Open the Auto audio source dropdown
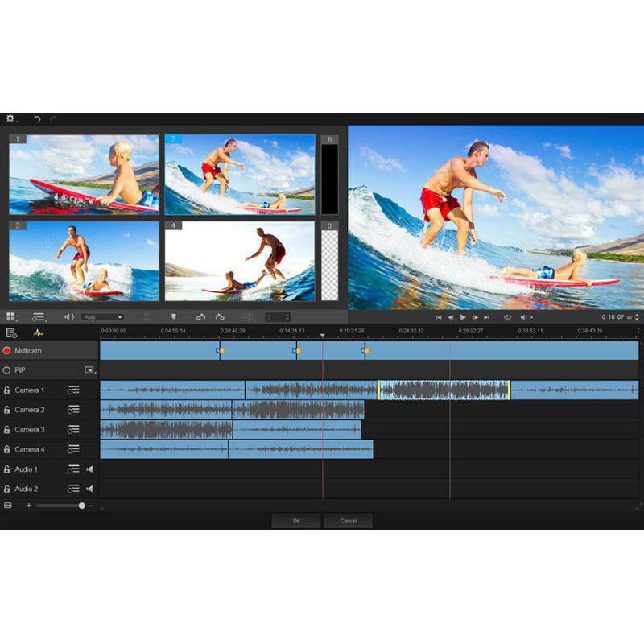This screenshot has height=644, width=644. click(x=102, y=317)
